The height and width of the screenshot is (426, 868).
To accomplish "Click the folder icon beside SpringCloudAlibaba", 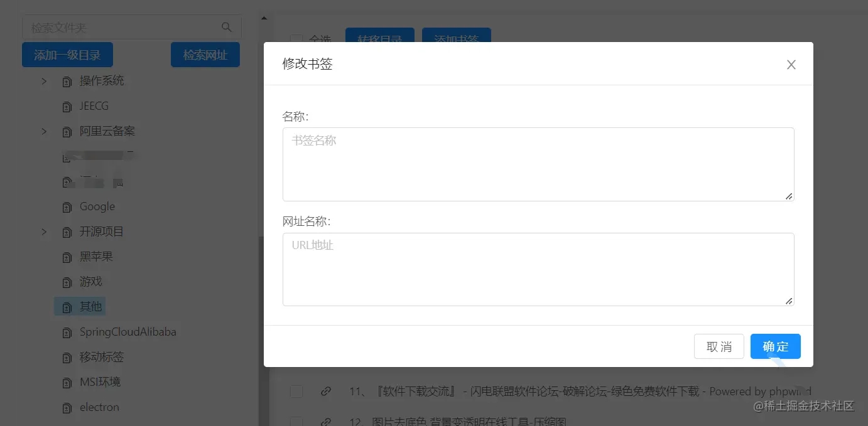I will point(67,333).
